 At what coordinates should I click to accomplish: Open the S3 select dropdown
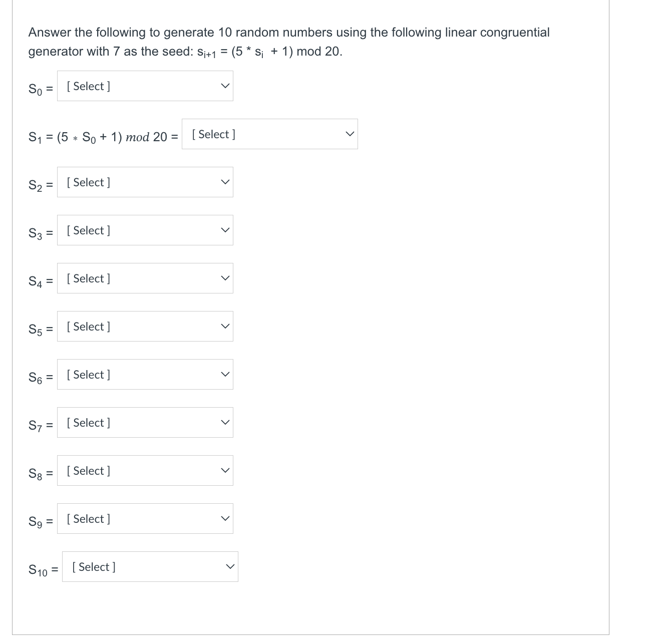point(145,230)
